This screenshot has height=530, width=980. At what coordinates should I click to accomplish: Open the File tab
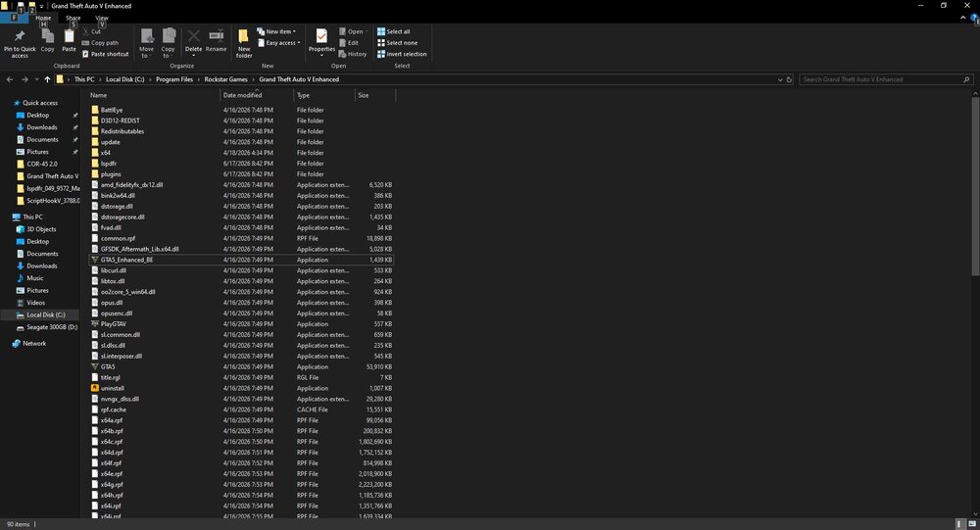[x=14, y=19]
